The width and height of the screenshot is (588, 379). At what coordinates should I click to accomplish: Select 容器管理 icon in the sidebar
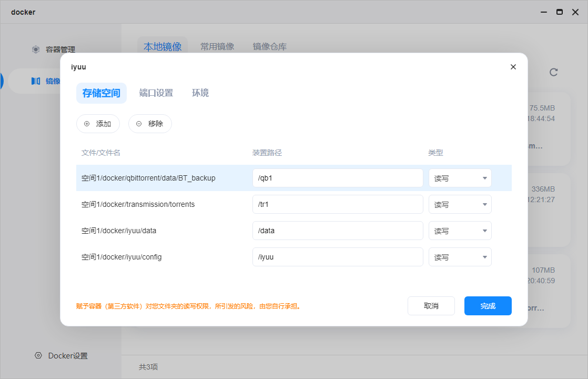pos(35,49)
